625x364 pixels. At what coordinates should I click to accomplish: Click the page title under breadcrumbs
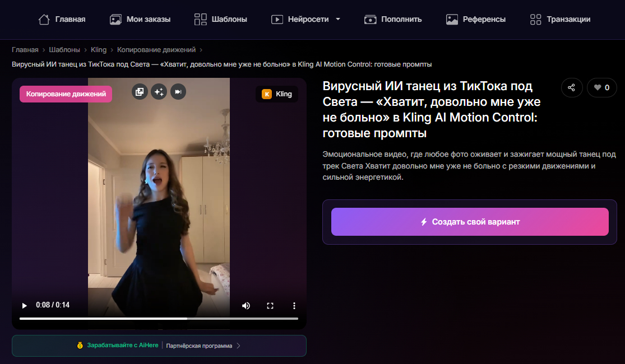coord(221,64)
